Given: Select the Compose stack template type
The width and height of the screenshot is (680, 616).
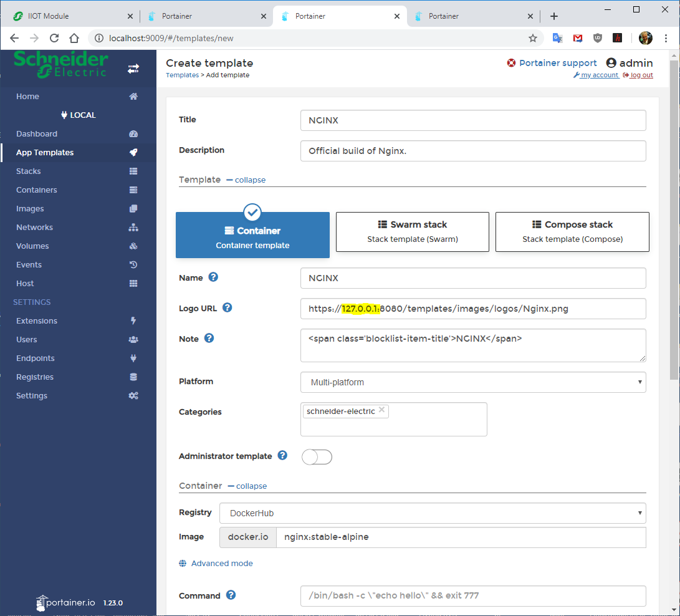Looking at the screenshot, I should pos(572,232).
